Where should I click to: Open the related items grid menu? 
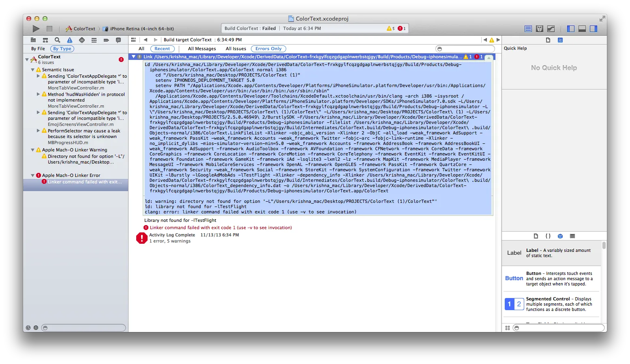pyautogui.click(x=133, y=40)
